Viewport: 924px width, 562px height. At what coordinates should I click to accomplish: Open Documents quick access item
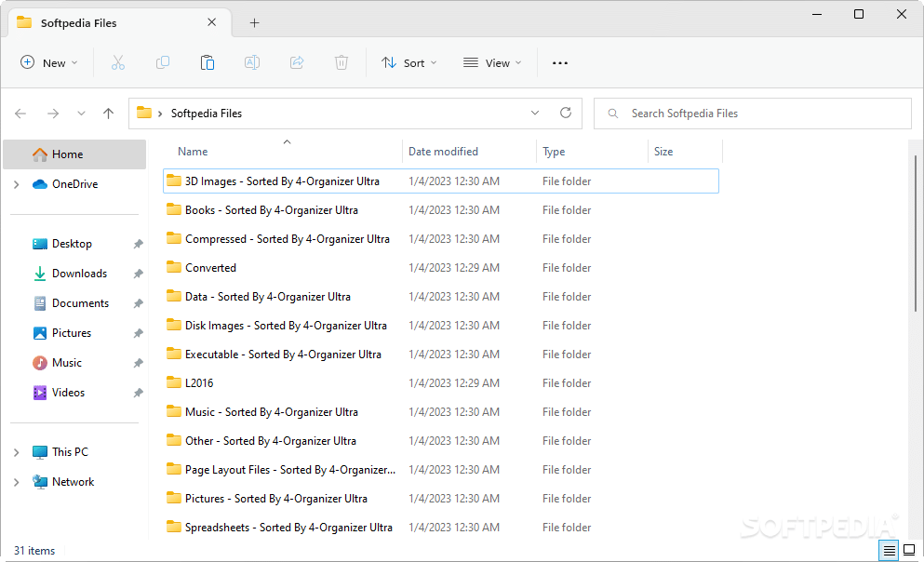click(80, 303)
